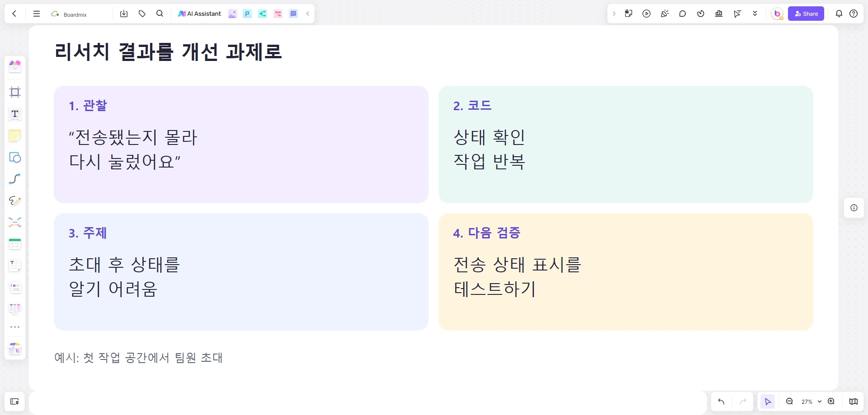Open more tools ellipsis in sidebar
Viewport: 868px width, 415px height.
point(15,327)
